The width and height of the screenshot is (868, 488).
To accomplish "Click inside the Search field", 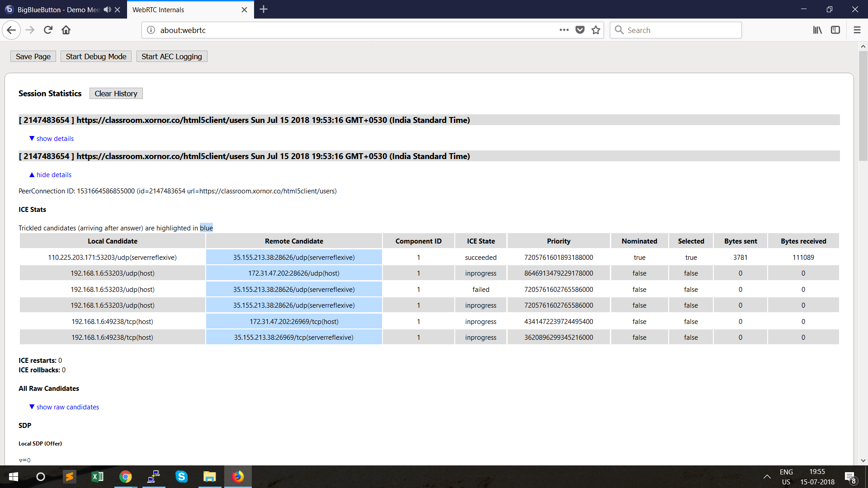I will pos(675,30).
